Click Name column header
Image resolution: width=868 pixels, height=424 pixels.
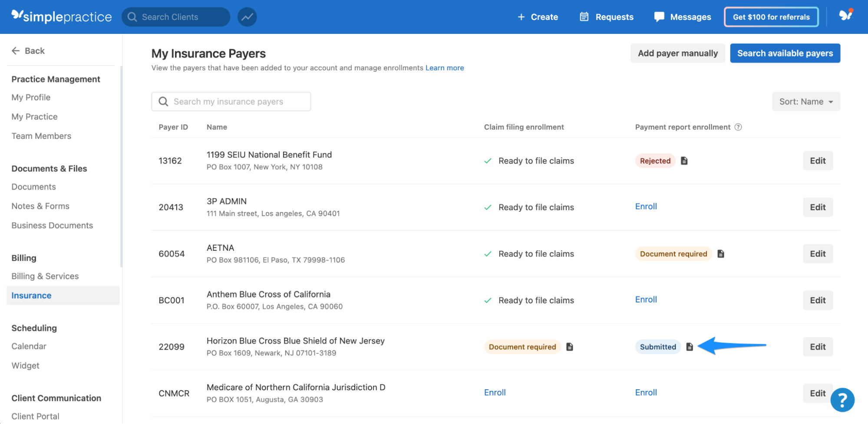point(217,127)
